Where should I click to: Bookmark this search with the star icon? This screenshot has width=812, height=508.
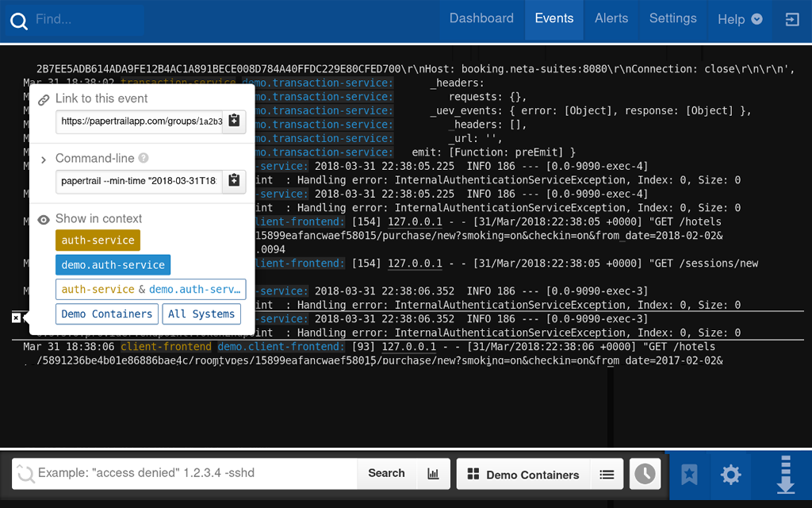[x=688, y=475]
